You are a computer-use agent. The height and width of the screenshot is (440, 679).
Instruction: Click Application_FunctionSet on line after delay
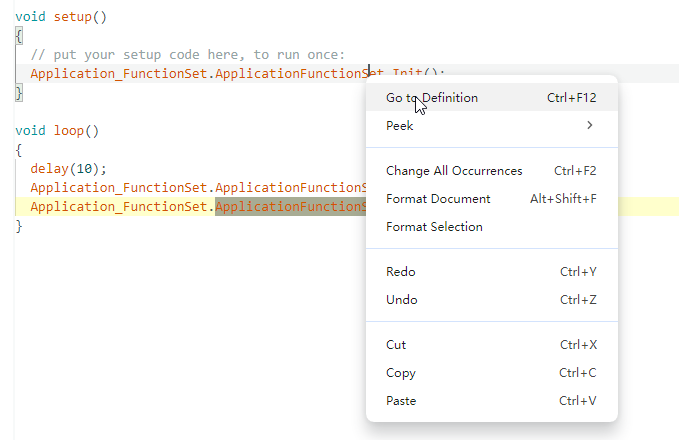pos(119,188)
